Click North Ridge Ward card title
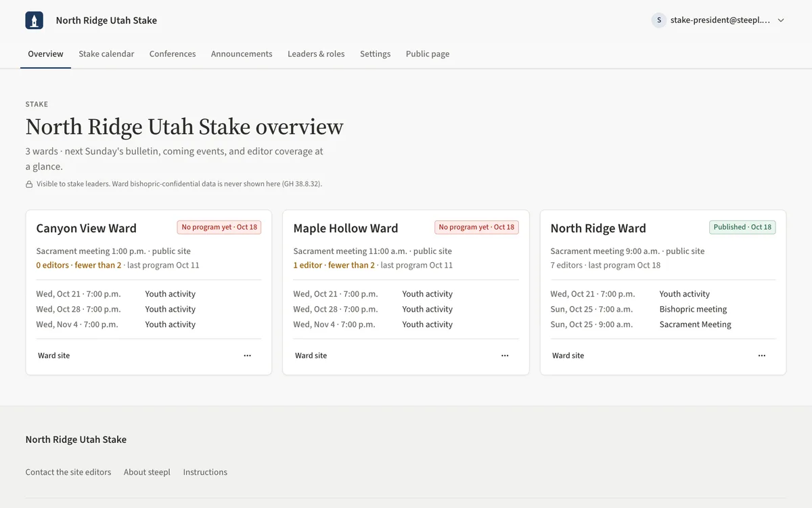The image size is (812, 508). coord(598,228)
